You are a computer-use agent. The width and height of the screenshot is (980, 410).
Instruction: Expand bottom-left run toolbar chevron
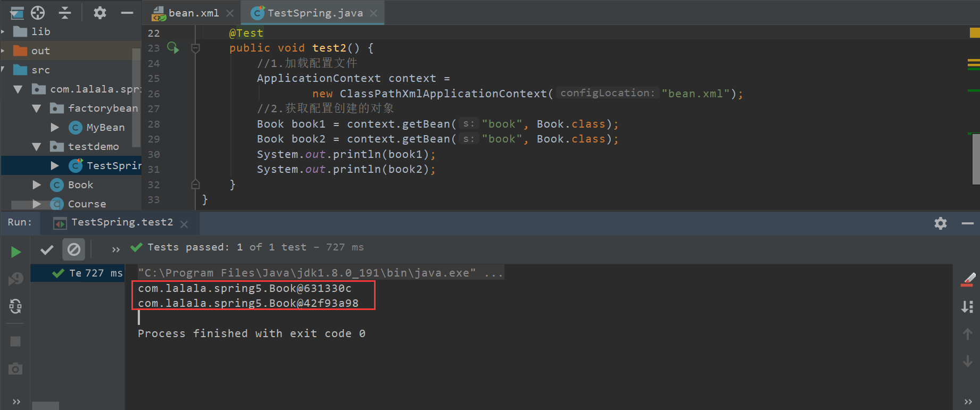coord(16,401)
